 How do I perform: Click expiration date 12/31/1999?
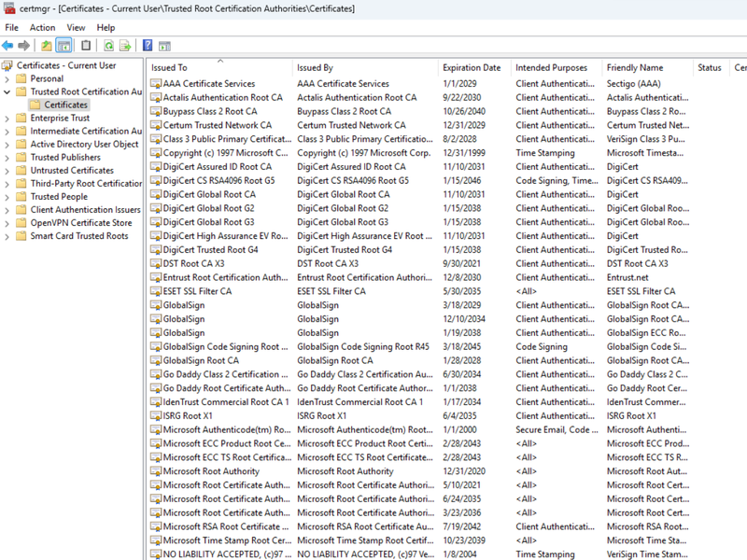tap(464, 153)
